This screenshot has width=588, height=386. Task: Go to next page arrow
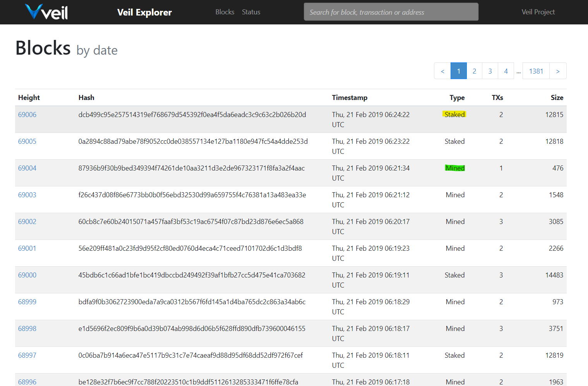(x=558, y=71)
